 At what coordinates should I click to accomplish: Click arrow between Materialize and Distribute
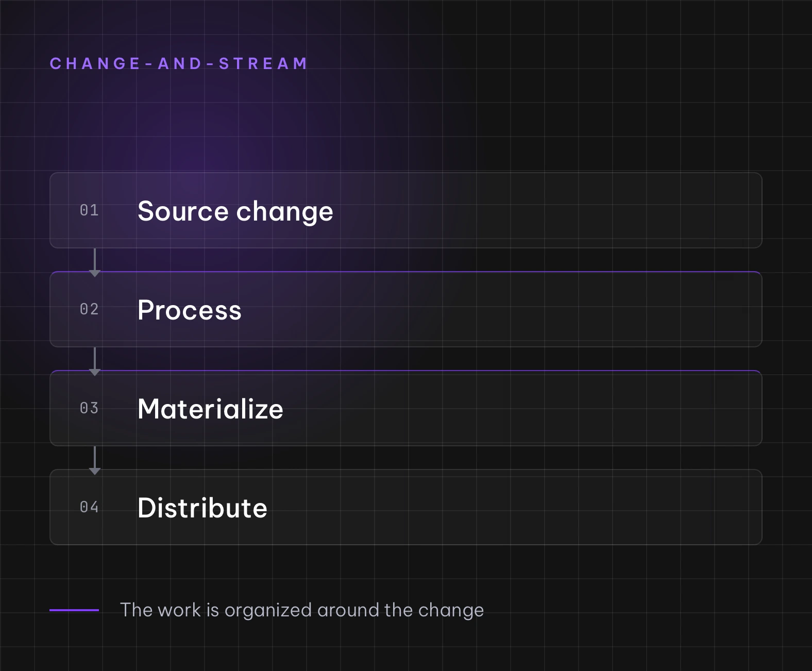pos(95,460)
